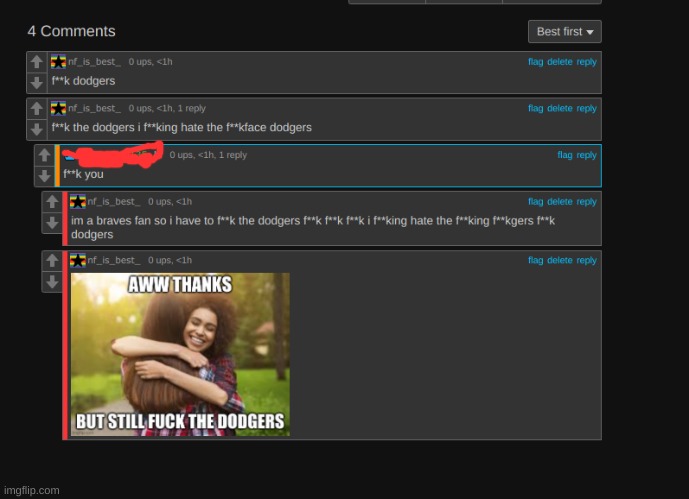Viewport: 689px width, 499px height.
Task: Reply to the "im a braves fan" comment
Action: pos(587,202)
